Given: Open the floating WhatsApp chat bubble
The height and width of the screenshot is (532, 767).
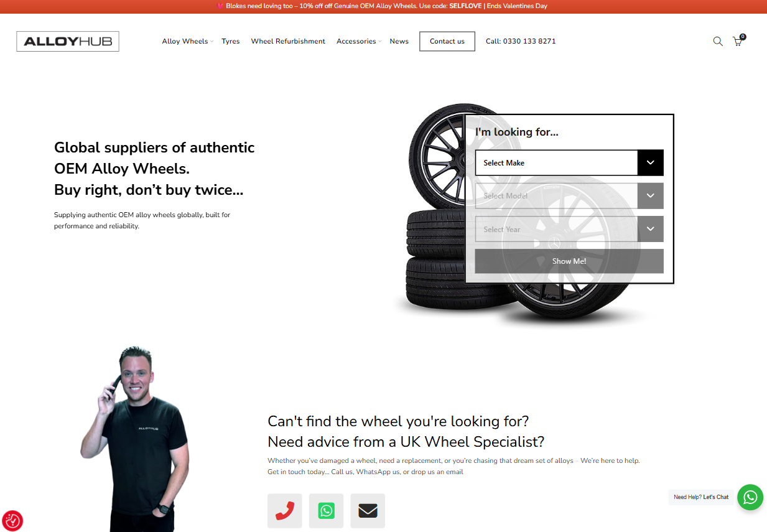Looking at the screenshot, I should click(750, 497).
